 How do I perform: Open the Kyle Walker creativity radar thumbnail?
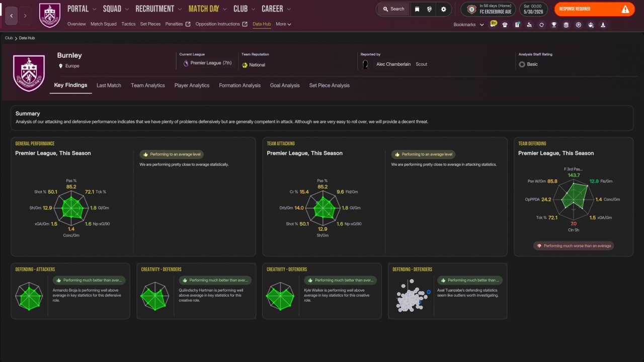281,296
